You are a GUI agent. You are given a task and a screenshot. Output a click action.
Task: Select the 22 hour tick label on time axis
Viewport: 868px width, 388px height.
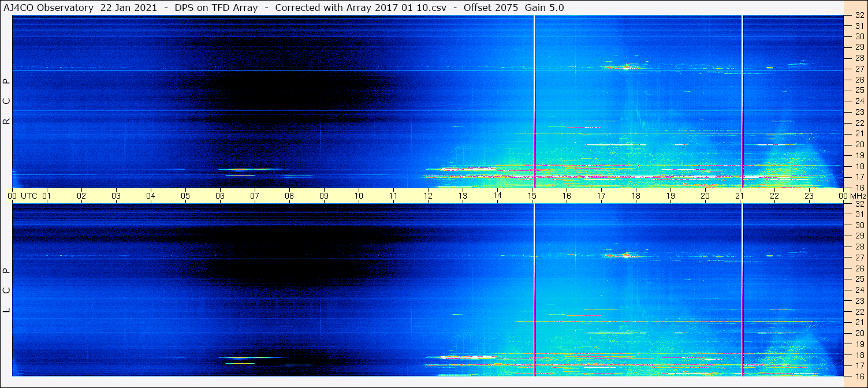774,196
